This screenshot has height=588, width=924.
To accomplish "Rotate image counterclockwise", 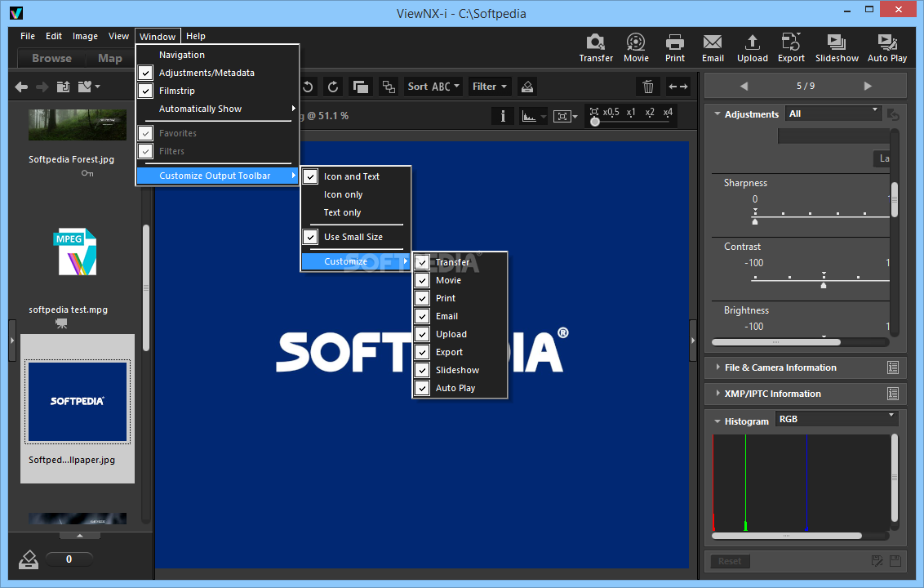I will coord(308,87).
